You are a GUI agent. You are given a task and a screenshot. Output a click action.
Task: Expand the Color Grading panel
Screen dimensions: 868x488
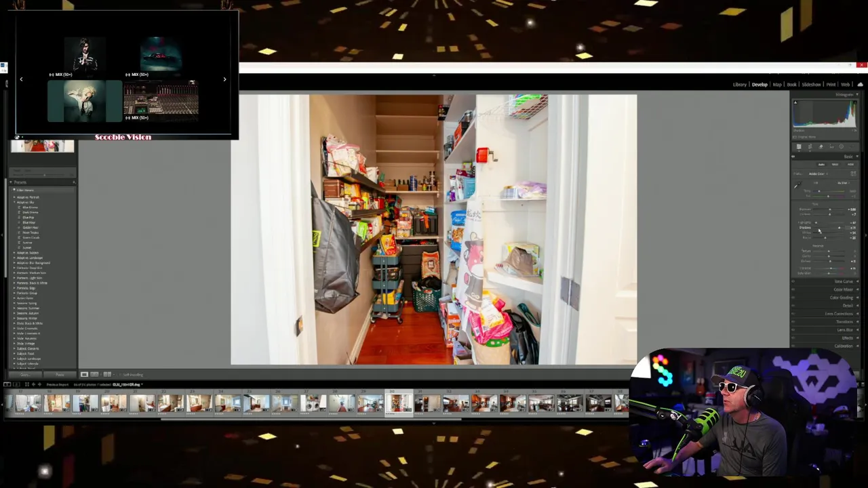pyautogui.click(x=857, y=298)
